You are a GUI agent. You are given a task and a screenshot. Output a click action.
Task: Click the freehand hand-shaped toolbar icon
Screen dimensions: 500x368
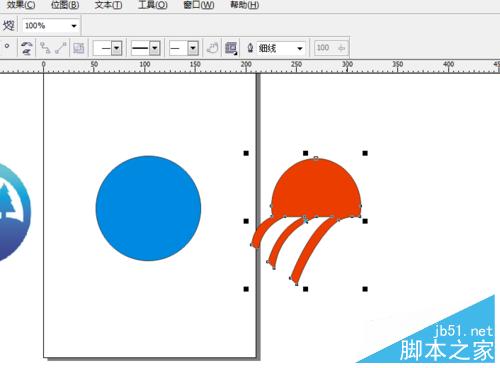click(x=212, y=48)
